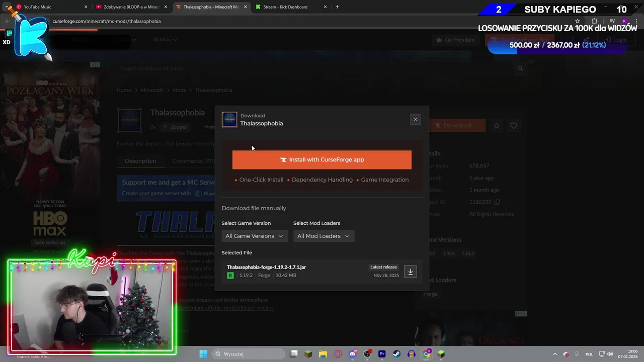Open the tab search chevron
This screenshot has width=644, height=362.
coord(7,7)
